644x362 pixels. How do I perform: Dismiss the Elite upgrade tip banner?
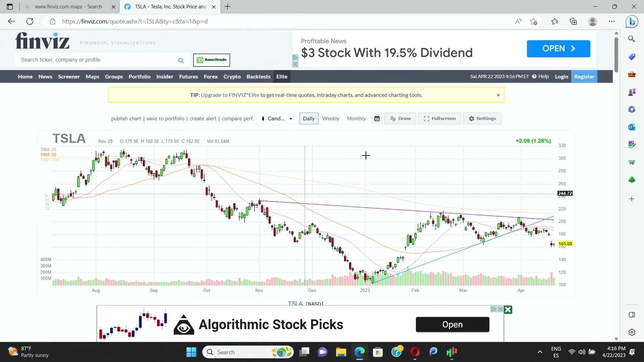(x=498, y=95)
